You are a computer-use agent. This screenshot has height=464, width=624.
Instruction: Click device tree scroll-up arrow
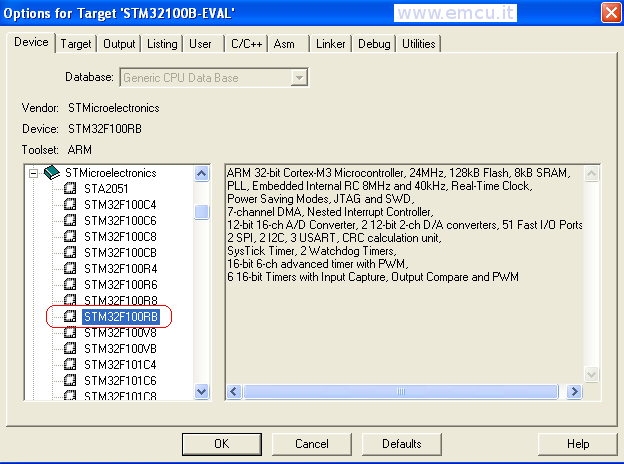pos(202,174)
